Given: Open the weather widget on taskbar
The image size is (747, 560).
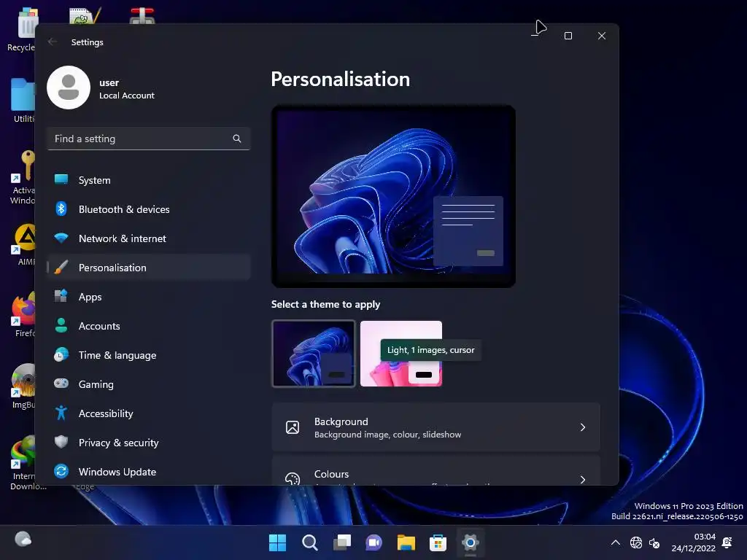Looking at the screenshot, I should click(x=23, y=539).
